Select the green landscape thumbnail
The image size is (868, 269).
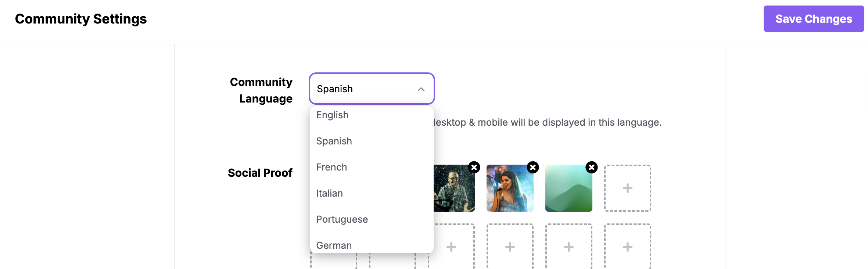click(568, 189)
